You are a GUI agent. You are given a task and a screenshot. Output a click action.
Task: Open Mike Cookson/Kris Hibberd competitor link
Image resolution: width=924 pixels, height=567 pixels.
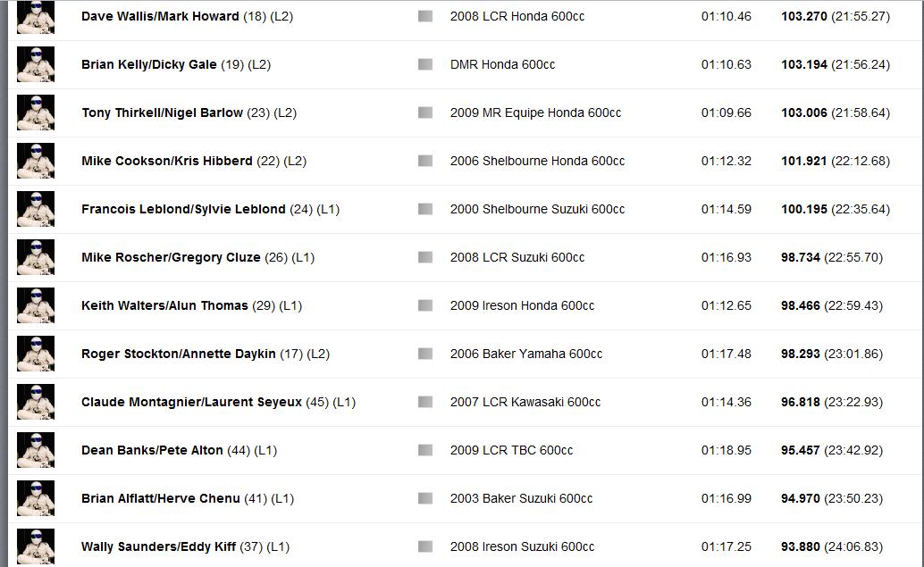(167, 161)
